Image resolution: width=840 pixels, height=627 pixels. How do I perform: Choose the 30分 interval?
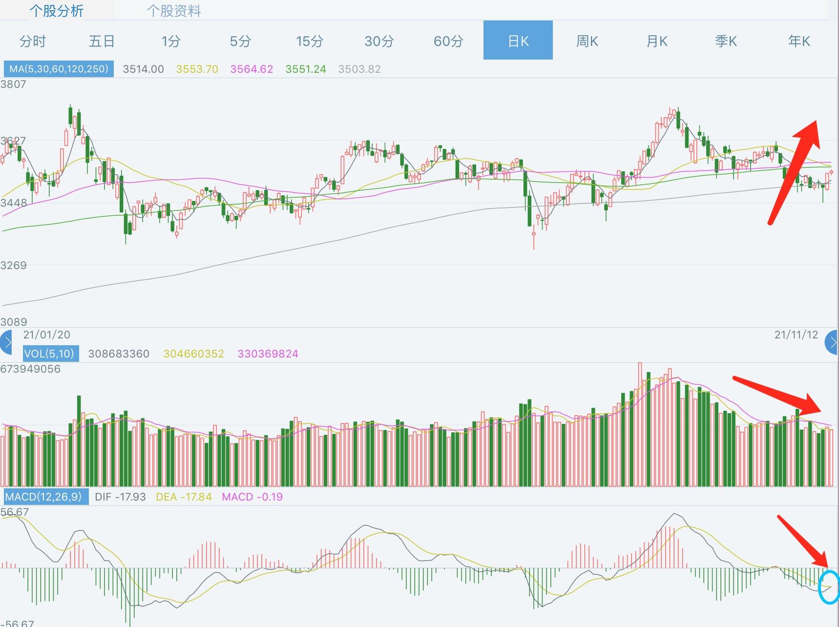379,41
